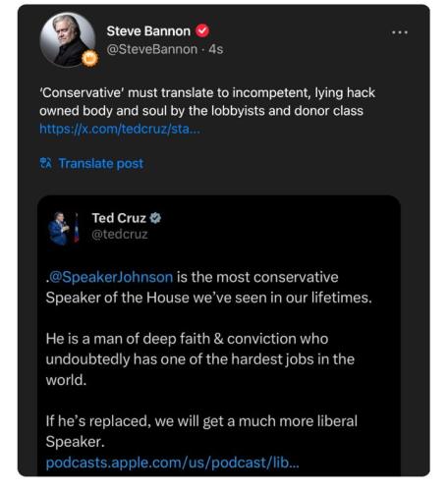448x491 pixels.
Task: Click the @tedcruz handle
Action: (120, 235)
